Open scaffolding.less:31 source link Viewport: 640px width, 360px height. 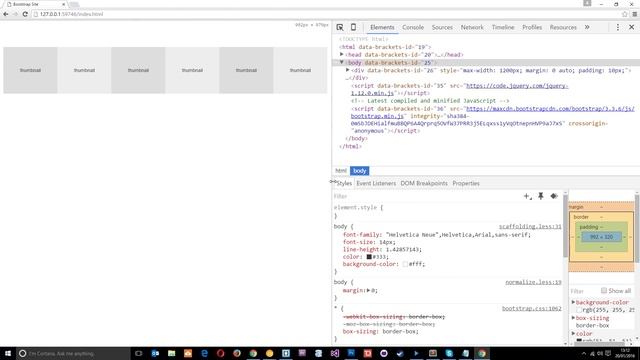pyautogui.click(x=530, y=227)
